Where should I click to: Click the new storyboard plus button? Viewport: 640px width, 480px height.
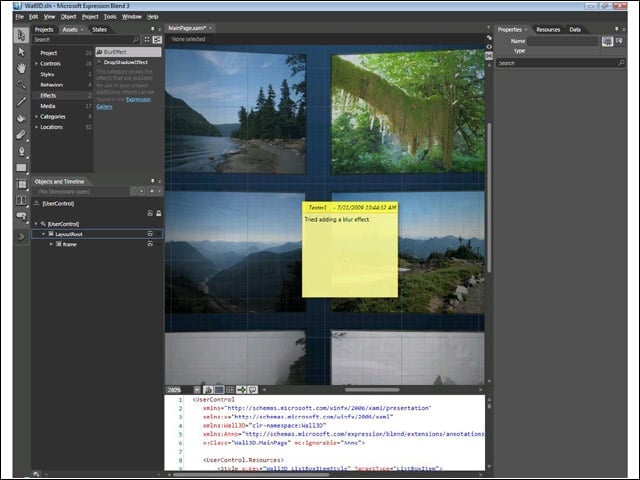pos(151,191)
